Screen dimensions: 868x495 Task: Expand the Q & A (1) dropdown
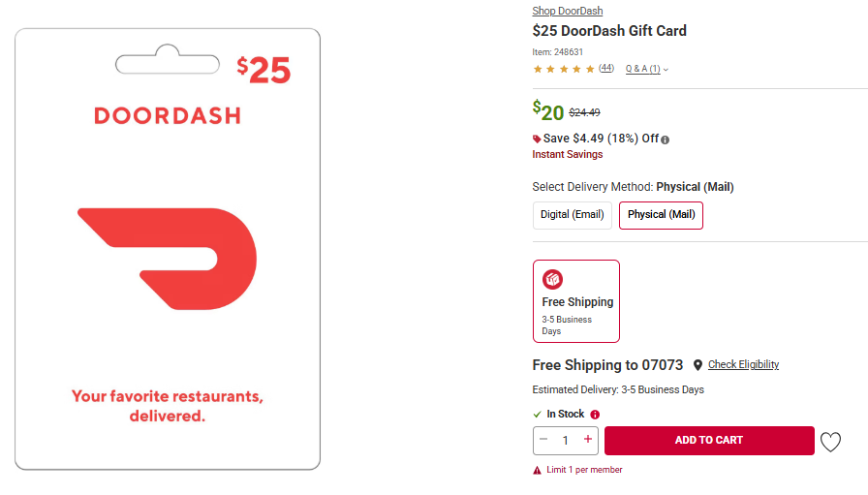[x=647, y=69]
